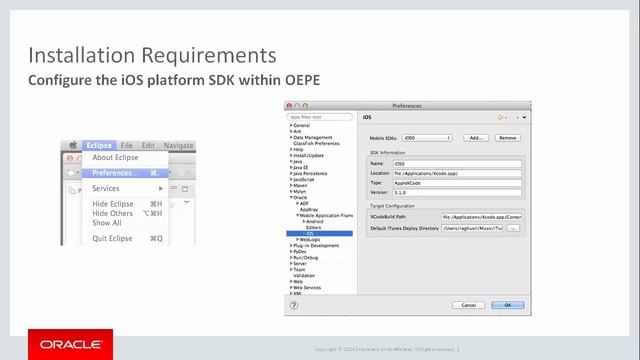
Task: Click the maximize view icon in Eclipse window
Action: point(185,189)
